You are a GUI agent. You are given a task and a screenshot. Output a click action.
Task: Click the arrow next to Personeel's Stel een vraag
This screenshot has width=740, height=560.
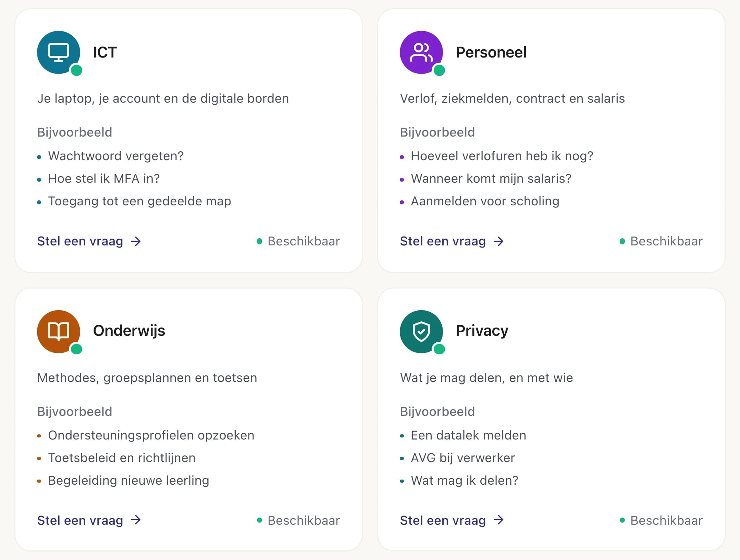pos(499,241)
